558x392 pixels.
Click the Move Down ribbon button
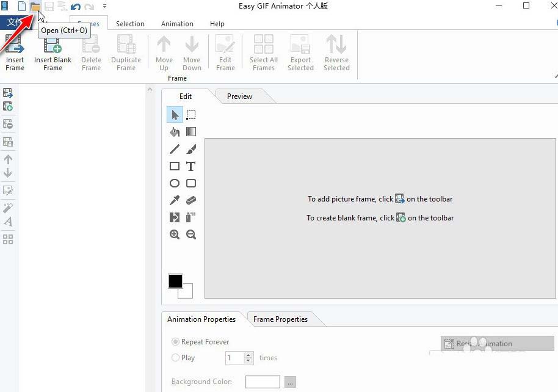(192, 53)
